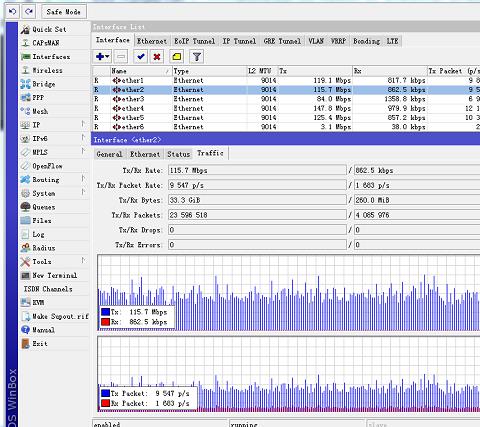This screenshot has height=427, width=480.
Task: Switch to Ethernet tab in Interface List
Action: point(152,41)
